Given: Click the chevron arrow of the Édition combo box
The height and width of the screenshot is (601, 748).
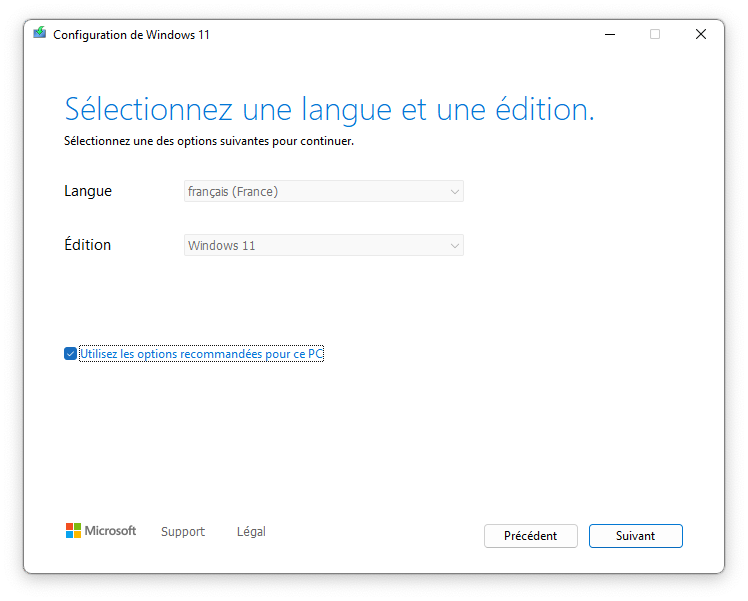Looking at the screenshot, I should click(454, 246).
